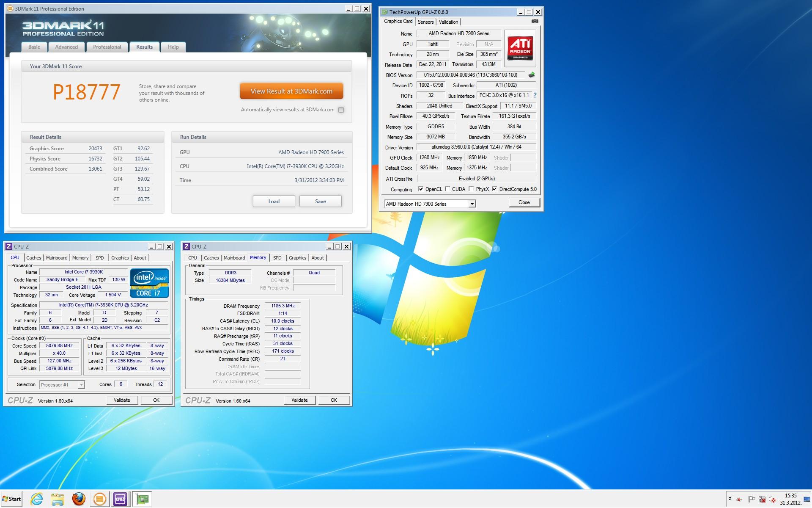Open Mainboard tab in left CPU-Z window
Image resolution: width=812 pixels, height=508 pixels.
pos(57,258)
